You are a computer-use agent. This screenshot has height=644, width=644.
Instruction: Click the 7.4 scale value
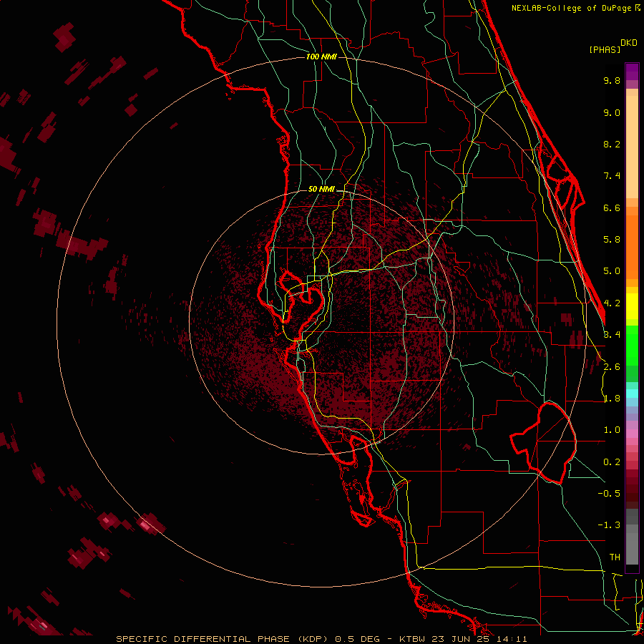click(612, 176)
